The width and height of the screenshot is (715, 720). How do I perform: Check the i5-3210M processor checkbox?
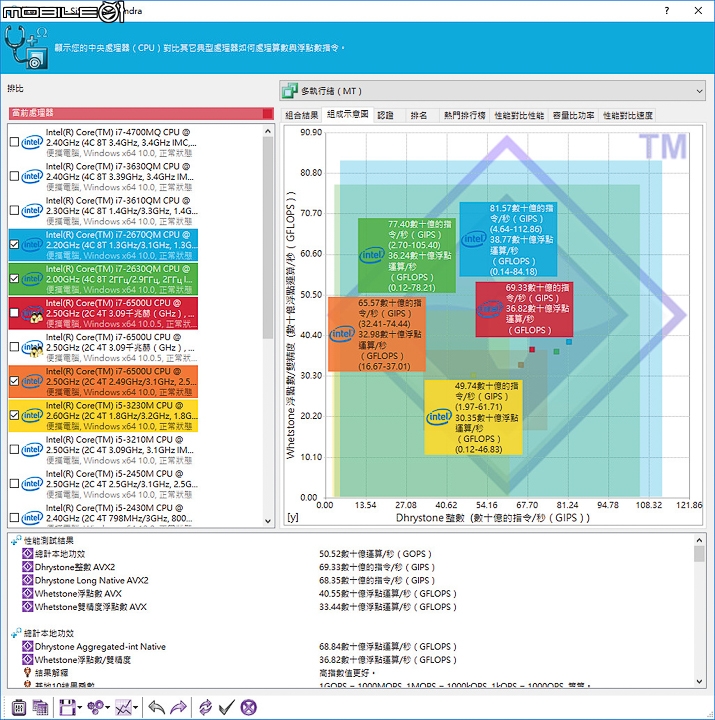(14, 449)
